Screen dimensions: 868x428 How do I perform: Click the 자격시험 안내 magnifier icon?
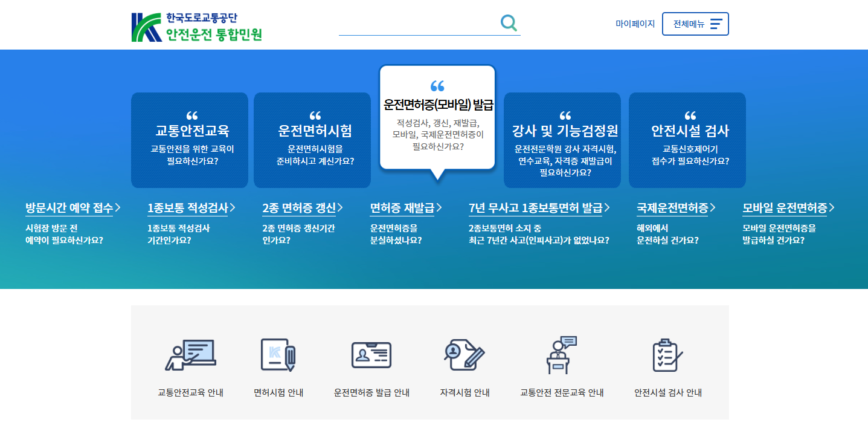coord(464,355)
